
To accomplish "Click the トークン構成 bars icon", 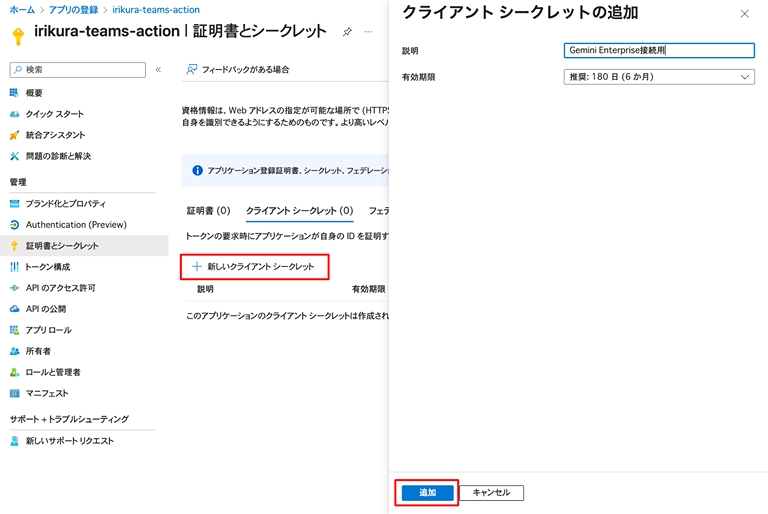I will 14,267.
